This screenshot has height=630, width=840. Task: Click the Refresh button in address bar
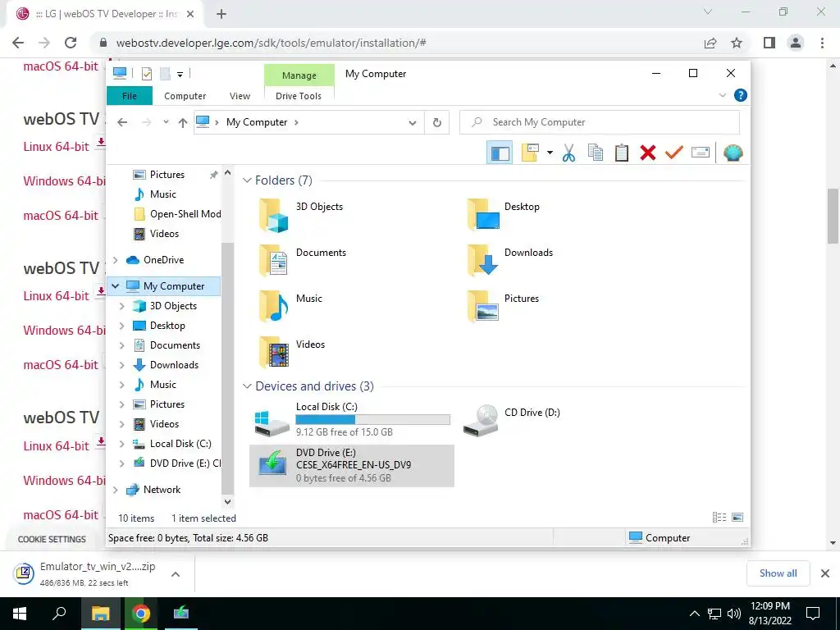click(437, 123)
